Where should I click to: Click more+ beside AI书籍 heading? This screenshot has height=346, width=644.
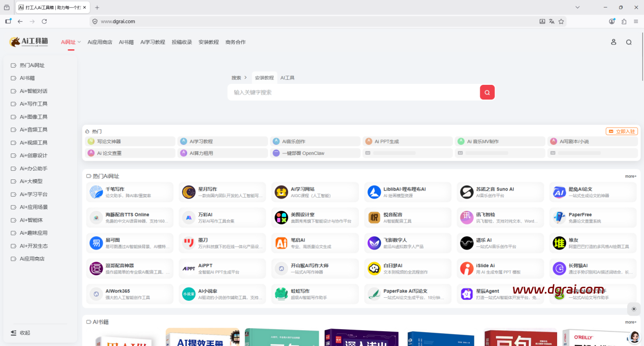point(631,322)
